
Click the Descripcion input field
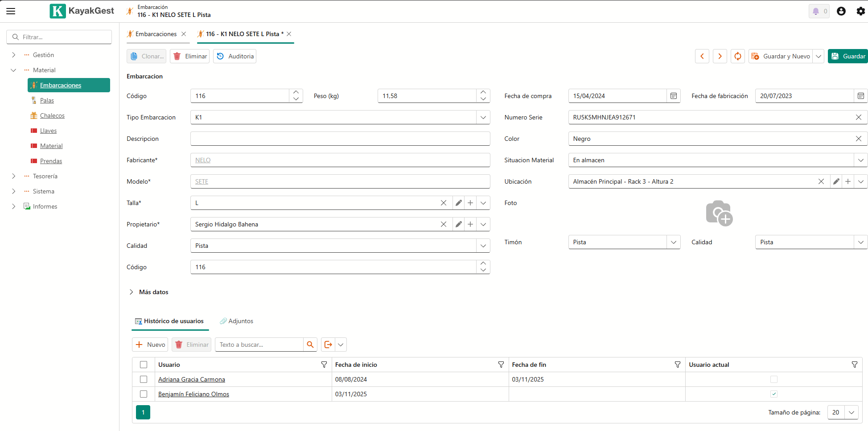coord(340,139)
